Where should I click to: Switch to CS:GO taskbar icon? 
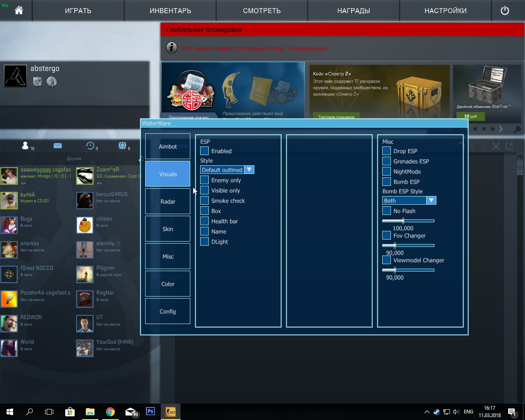[171, 411]
